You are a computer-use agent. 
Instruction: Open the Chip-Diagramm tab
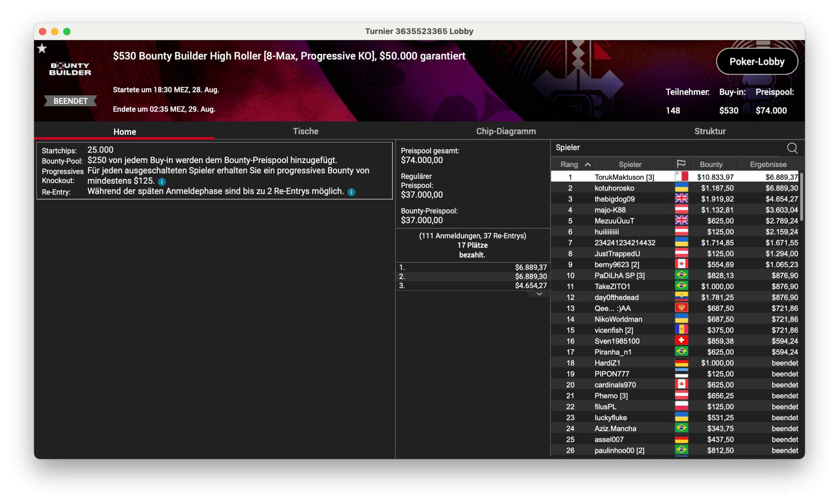506,131
